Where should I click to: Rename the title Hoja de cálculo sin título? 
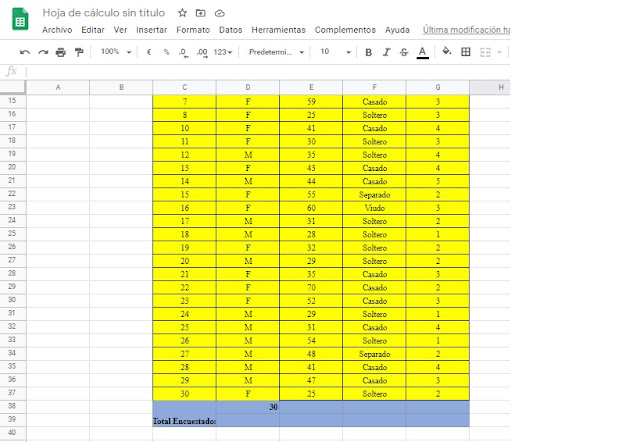[x=104, y=13]
